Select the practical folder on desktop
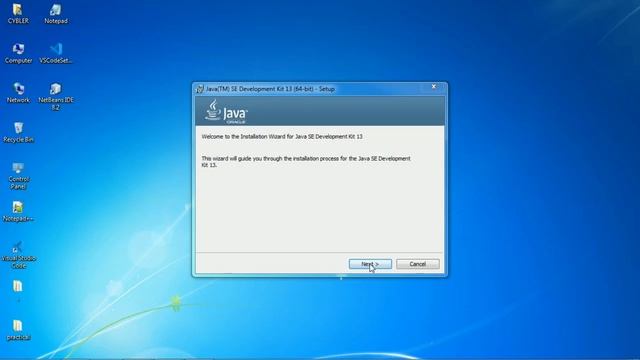 pyautogui.click(x=18, y=330)
